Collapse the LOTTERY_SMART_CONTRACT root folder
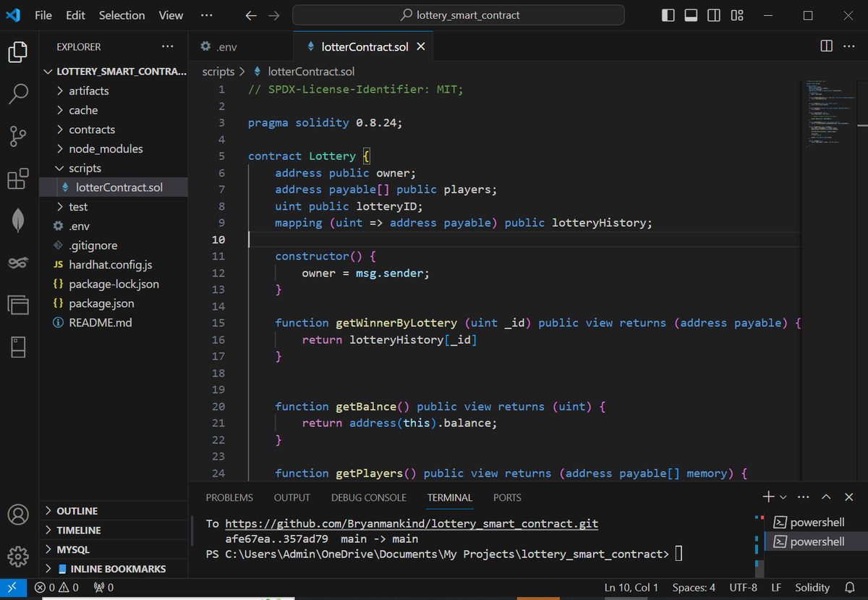The image size is (868, 600). [x=114, y=72]
